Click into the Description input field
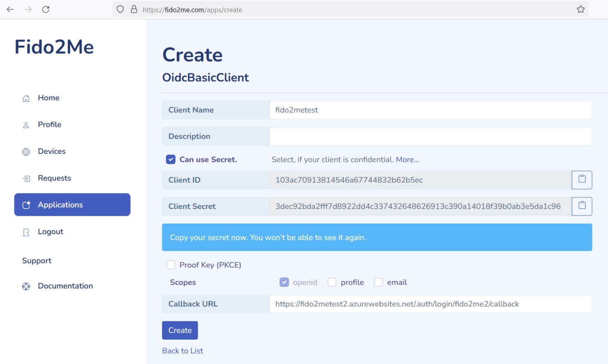Viewport: 608px width, 364px height. 430,137
